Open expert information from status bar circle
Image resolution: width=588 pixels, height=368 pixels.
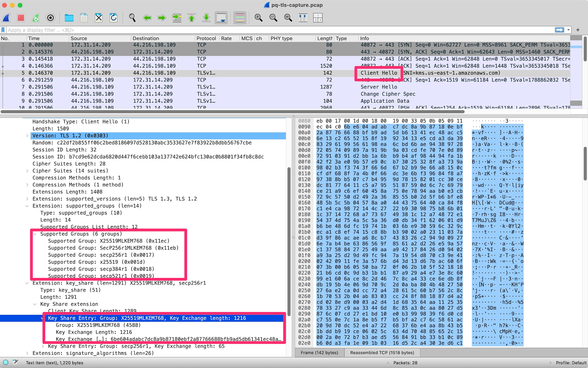(x=6, y=363)
